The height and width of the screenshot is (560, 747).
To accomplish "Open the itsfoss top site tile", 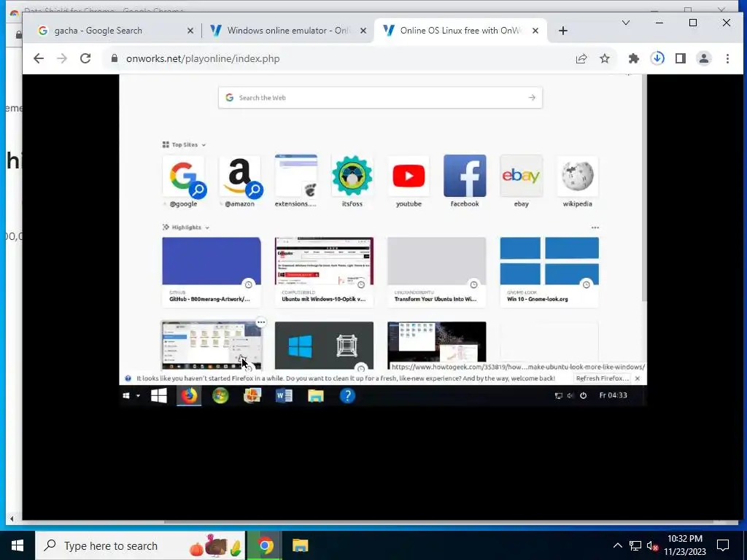I will 352,182.
